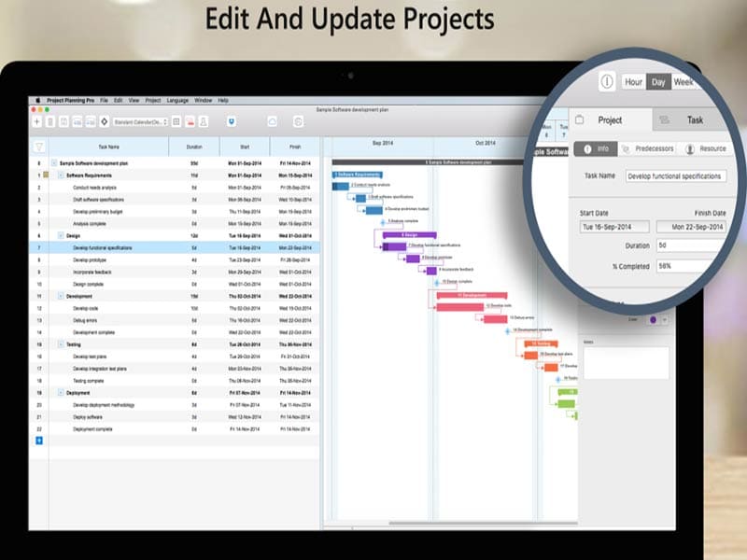Switch to the Task tab
The height and width of the screenshot is (560, 747).
pyautogui.click(x=696, y=119)
